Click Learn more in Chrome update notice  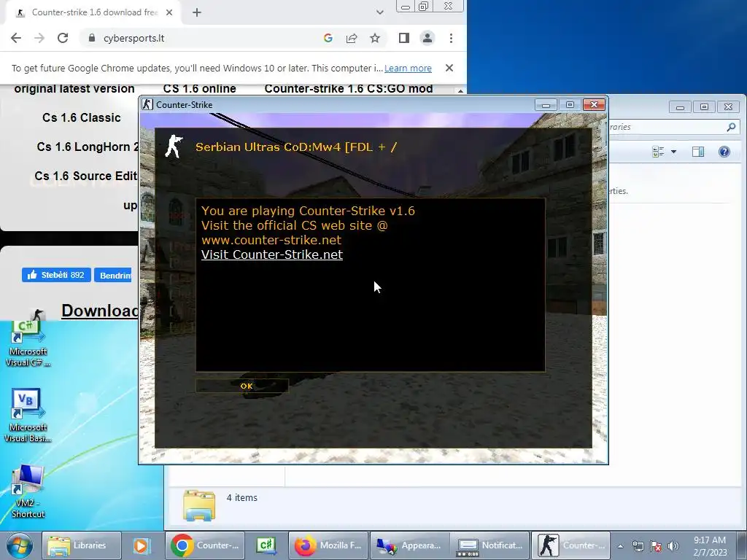[x=408, y=68]
